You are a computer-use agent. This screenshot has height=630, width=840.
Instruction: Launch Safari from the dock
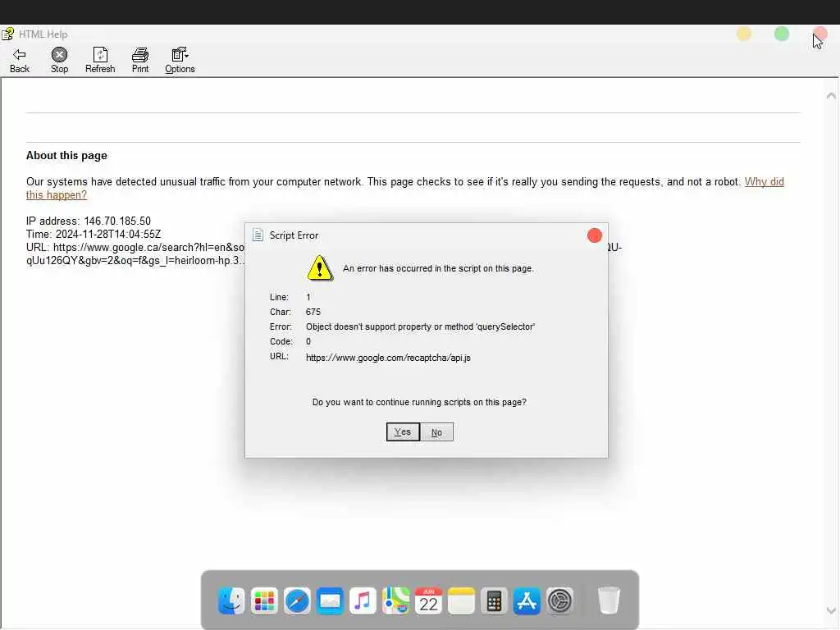(297, 600)
